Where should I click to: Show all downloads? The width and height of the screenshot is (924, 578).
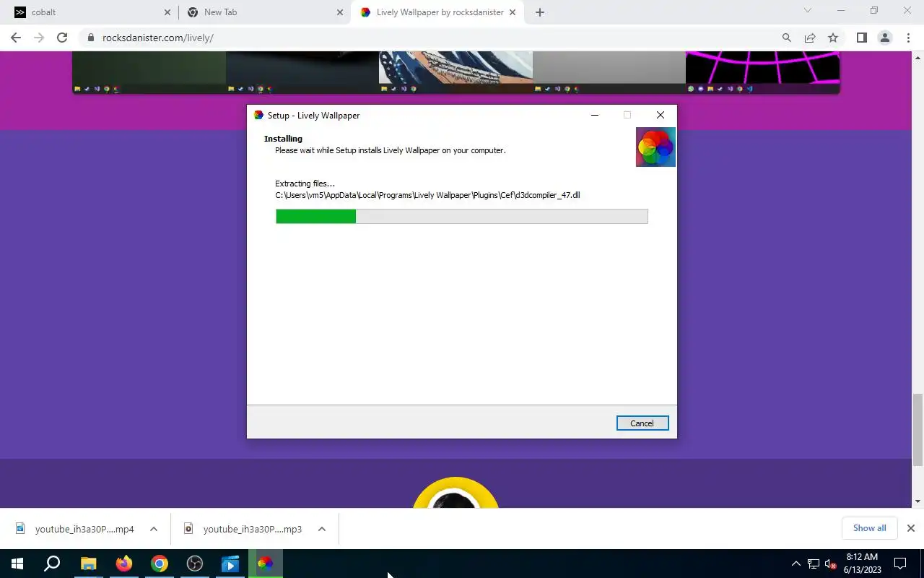(x=869, y=528)
